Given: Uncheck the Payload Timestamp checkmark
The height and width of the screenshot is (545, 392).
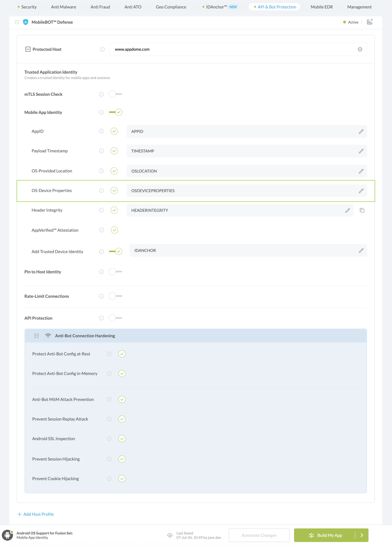Looking at the screenshot, I should point(114,151).
